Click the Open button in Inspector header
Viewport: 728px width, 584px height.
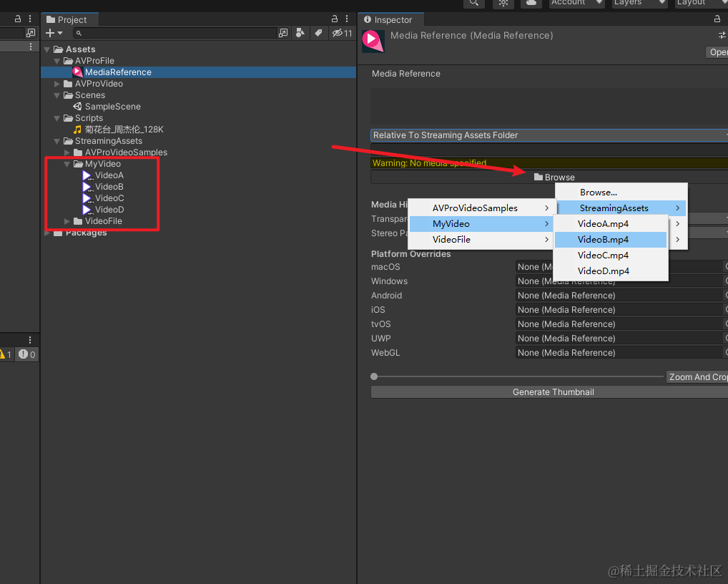coord(717,52)
